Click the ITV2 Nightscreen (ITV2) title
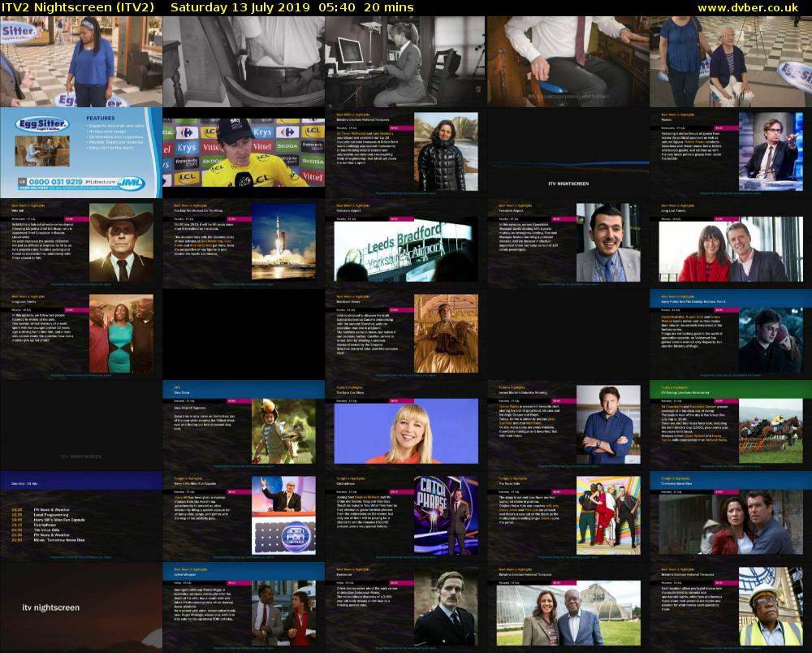This screenshot has height=653, width=812. tap(77, 7)
